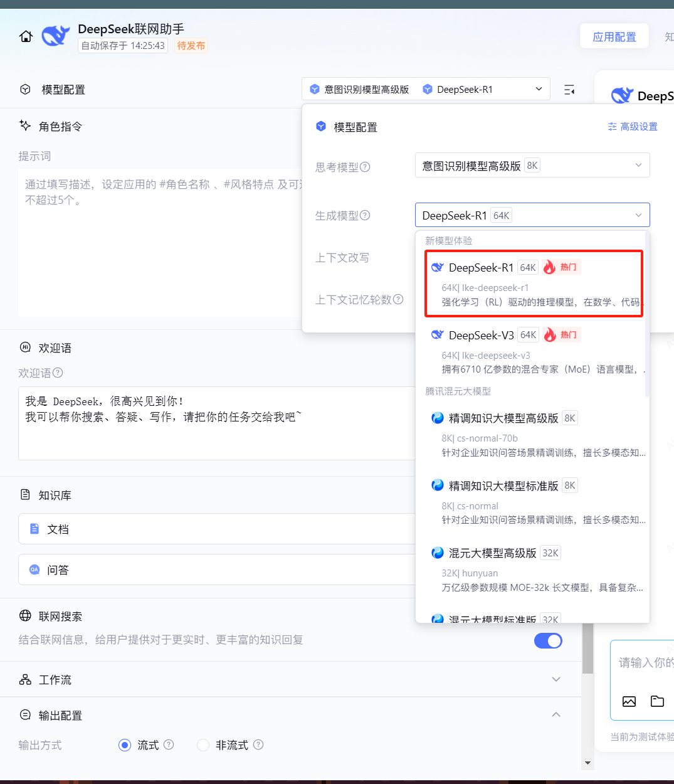Choose 混元大模型高级版 from the list
Viewport: 674px width, 784px height.
point(533,569)
